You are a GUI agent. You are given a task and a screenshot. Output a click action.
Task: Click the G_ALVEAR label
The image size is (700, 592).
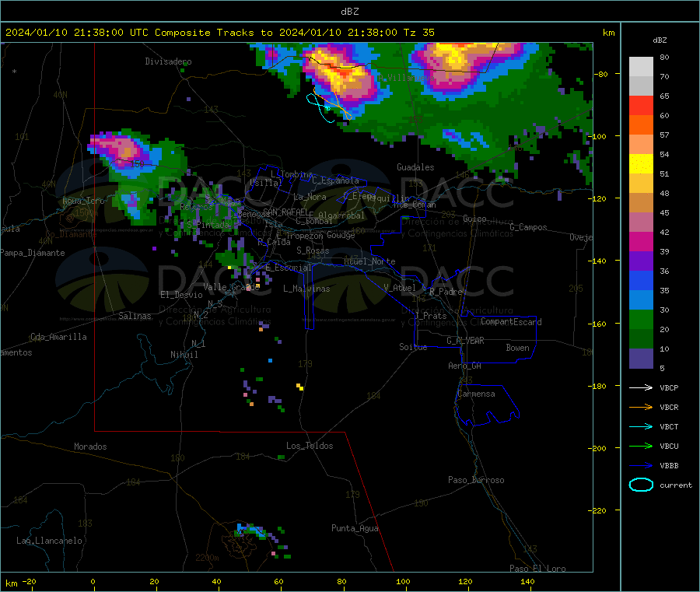(466, 341)
